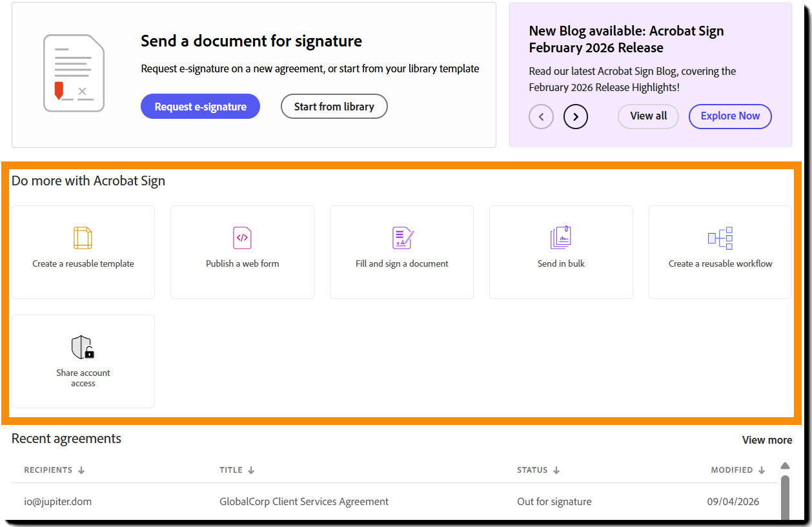Viewport: 812px width, 527px height.
Task: Go to previous announcement with left arrow
Action: pyautogui.click(x=541, y=117)
